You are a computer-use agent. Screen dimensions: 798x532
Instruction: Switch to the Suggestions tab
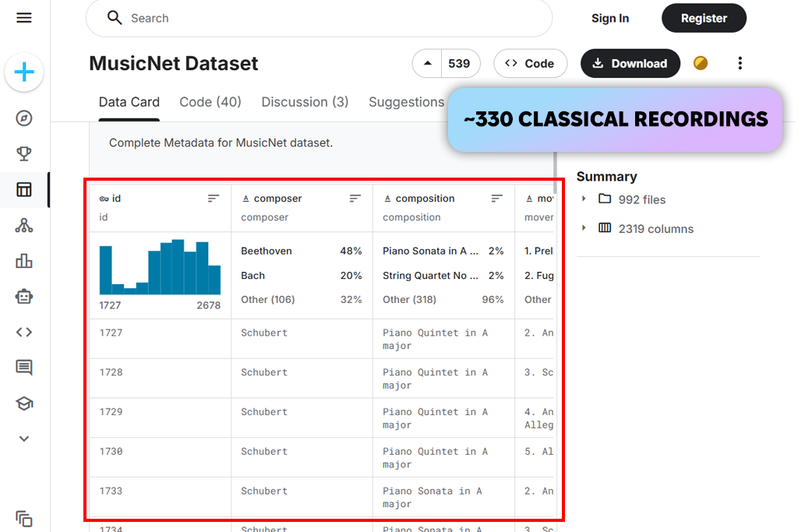(x=406, y=102)
